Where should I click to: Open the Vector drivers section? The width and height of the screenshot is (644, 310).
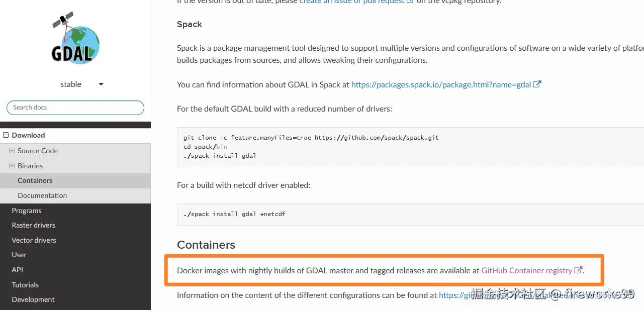(x=34, y=240)
